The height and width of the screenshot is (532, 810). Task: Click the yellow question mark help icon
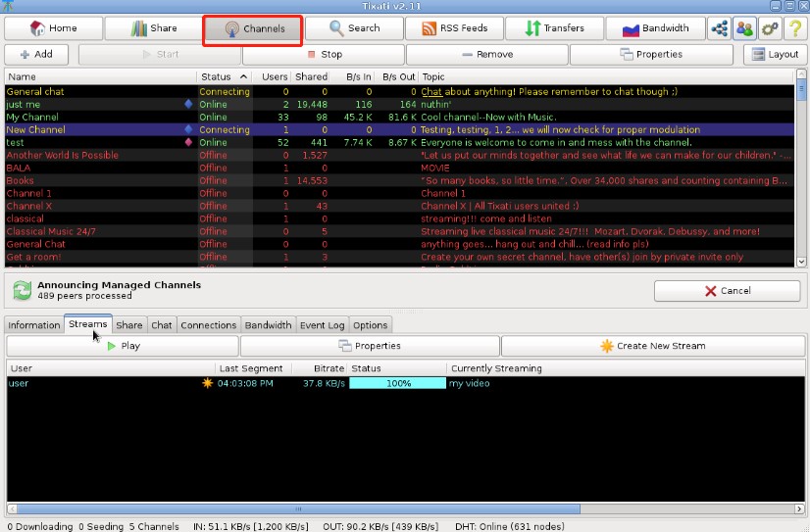(x=794, y=28)
